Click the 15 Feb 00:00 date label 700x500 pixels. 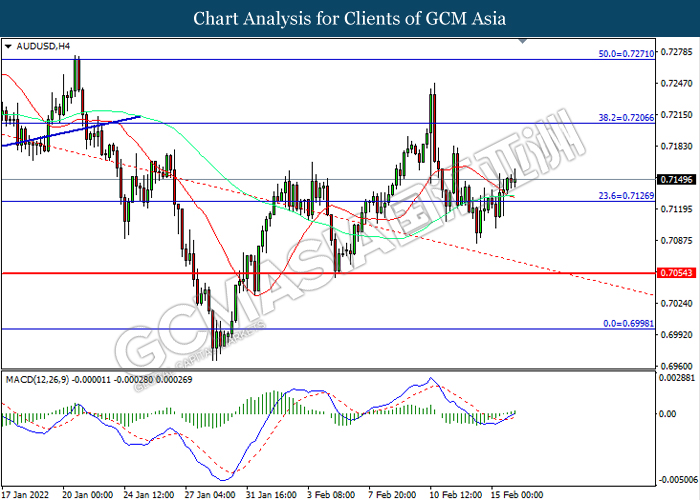[517, 494]
